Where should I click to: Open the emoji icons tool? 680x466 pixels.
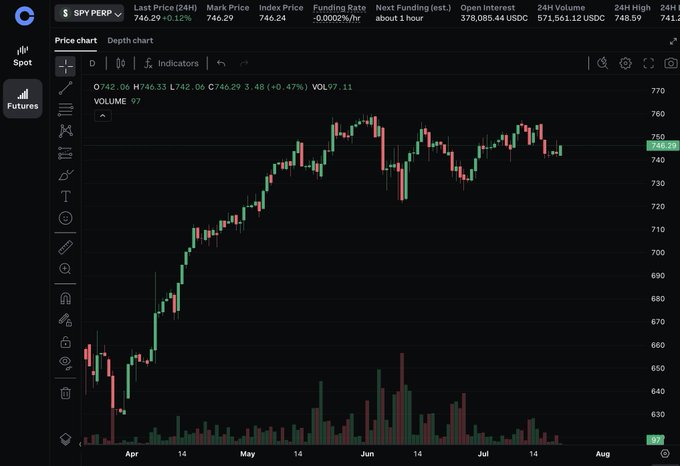tap(65, 218)
